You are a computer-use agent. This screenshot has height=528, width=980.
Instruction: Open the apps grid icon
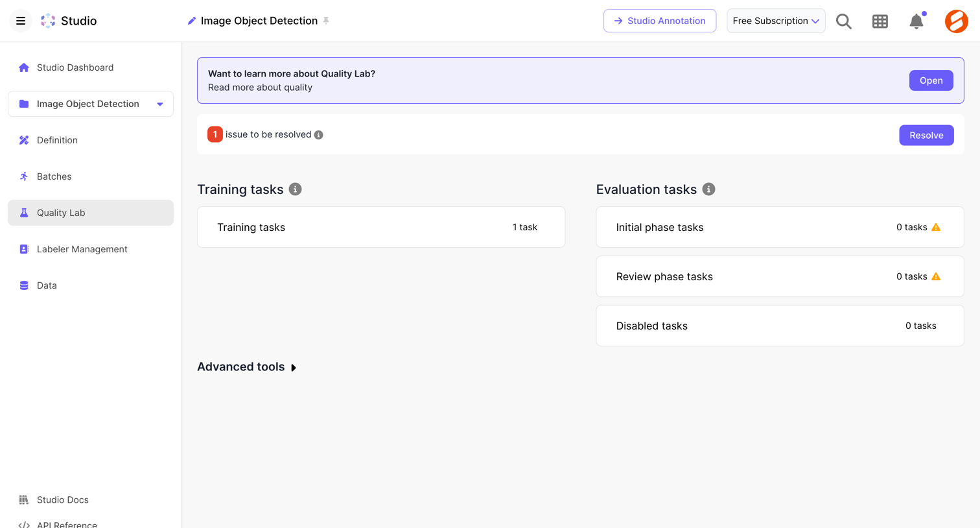click(880, 21)
